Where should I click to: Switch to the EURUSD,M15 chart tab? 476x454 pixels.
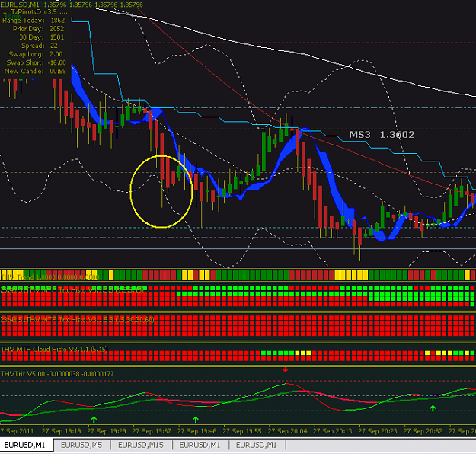tap(141, 445)
